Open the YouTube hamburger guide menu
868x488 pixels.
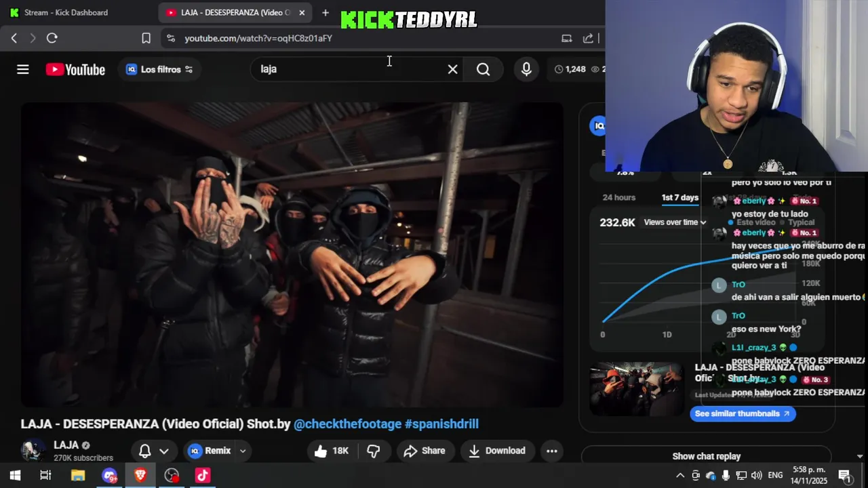[x=23, y=69]
